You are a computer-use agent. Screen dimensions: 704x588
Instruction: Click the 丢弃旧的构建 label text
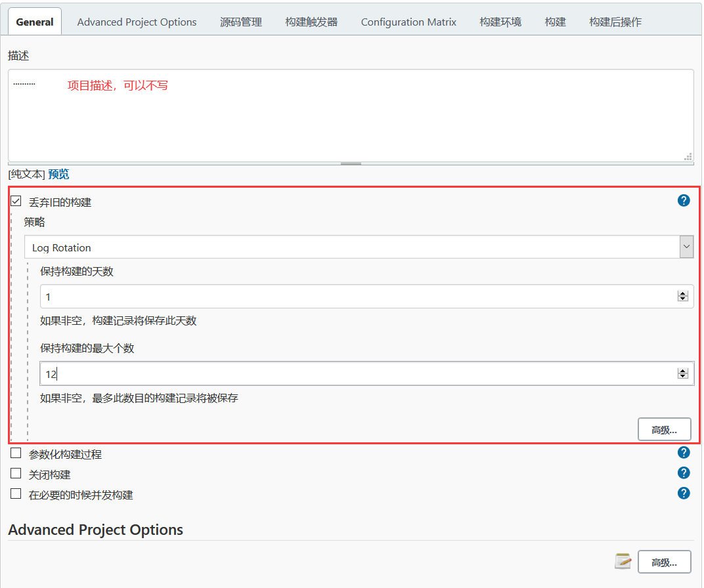(60, 202)
